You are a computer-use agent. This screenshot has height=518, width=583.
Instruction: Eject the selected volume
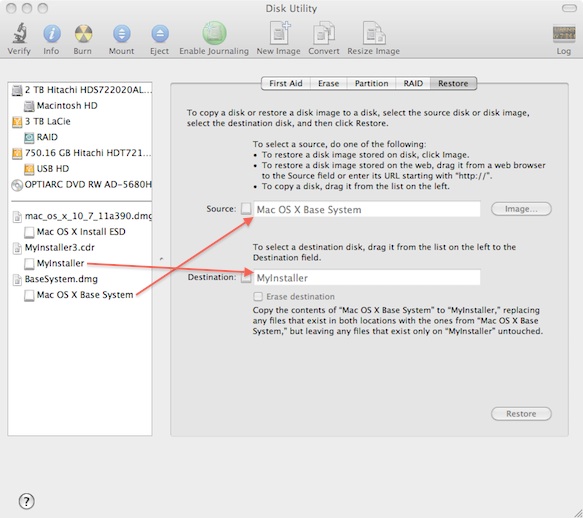160,33
